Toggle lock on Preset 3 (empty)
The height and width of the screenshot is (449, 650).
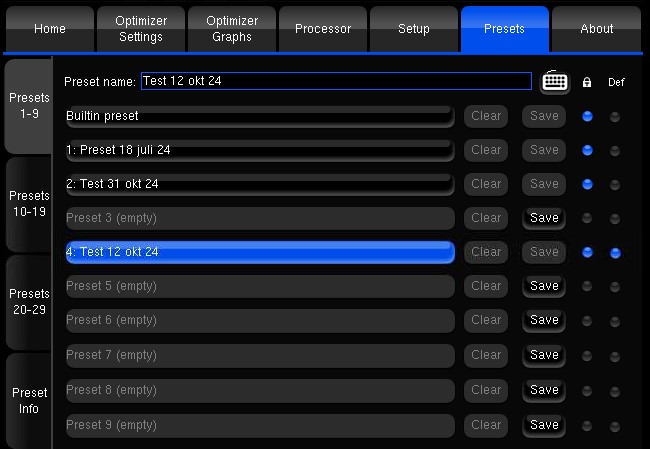[587, 218]
